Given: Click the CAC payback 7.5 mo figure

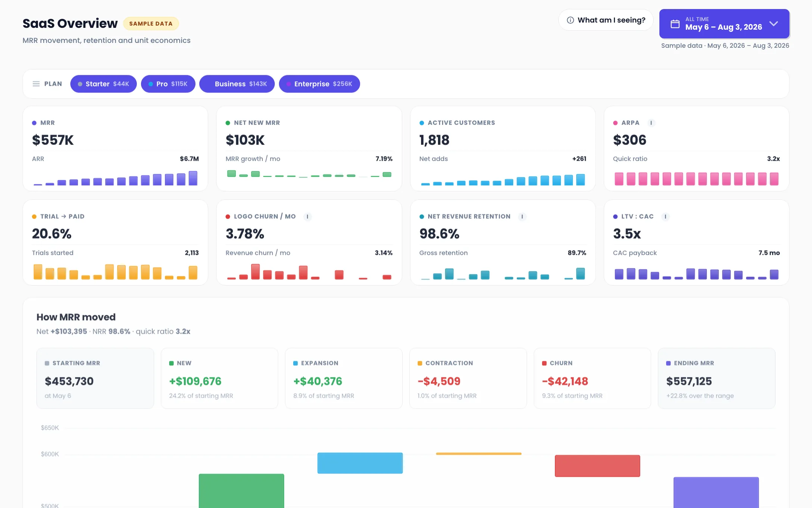Looking at the screenshot, I should point(769,253).
